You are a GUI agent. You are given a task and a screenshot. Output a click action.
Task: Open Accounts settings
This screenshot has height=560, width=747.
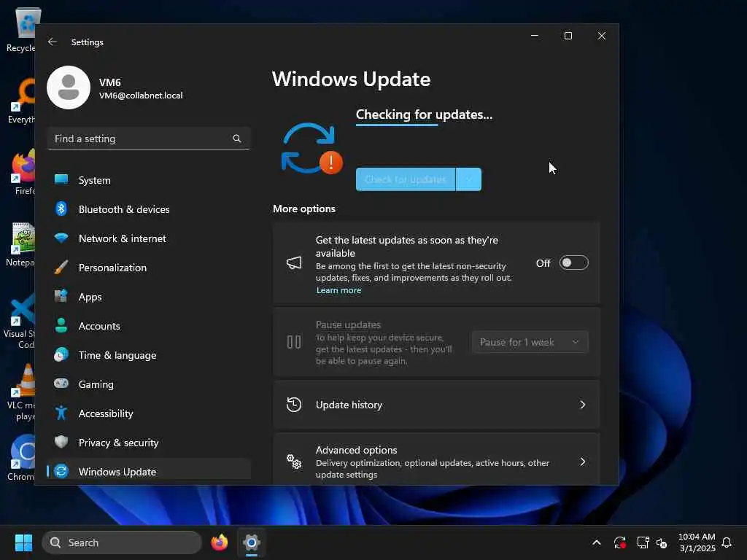(x=149, y=326)
